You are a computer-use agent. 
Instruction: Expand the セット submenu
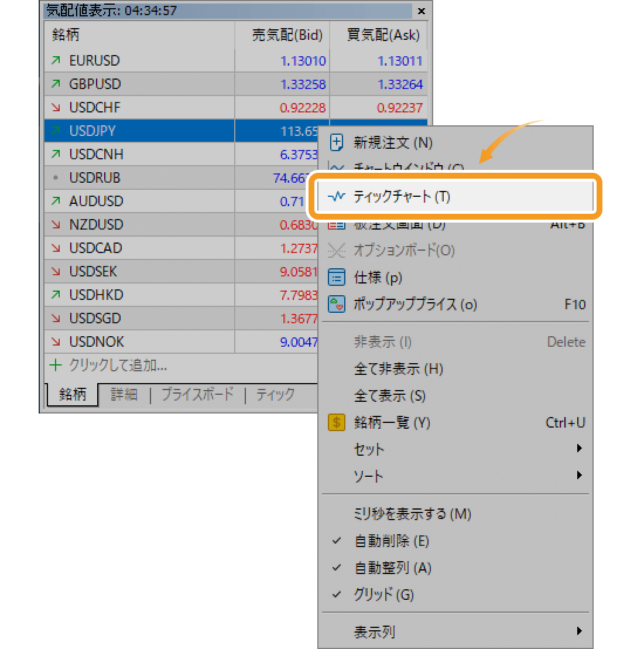coord(455,449)
